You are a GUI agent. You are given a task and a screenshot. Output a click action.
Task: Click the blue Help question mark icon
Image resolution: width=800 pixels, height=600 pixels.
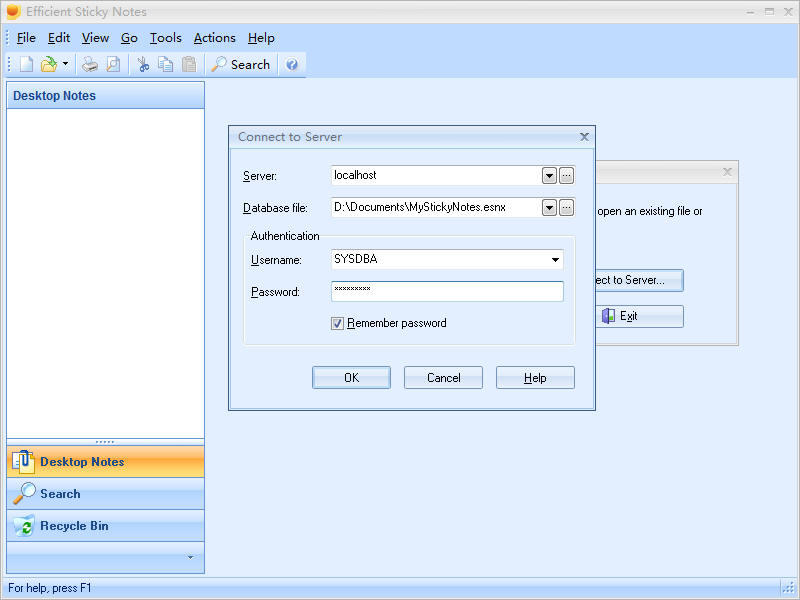(292, 65)
